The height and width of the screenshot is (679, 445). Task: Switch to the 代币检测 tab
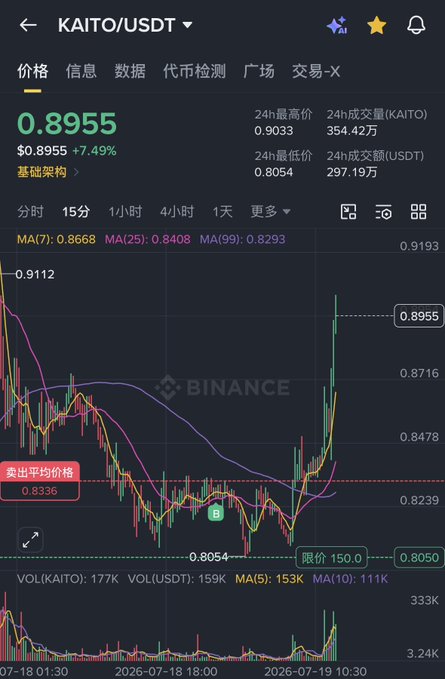click(x=194, y=71)
